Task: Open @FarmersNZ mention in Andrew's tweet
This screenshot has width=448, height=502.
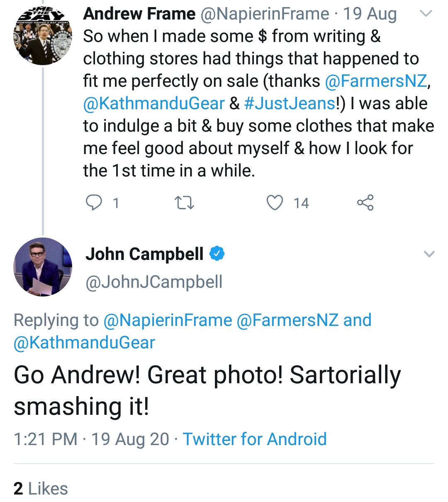Action: click(x=376, y=81)
